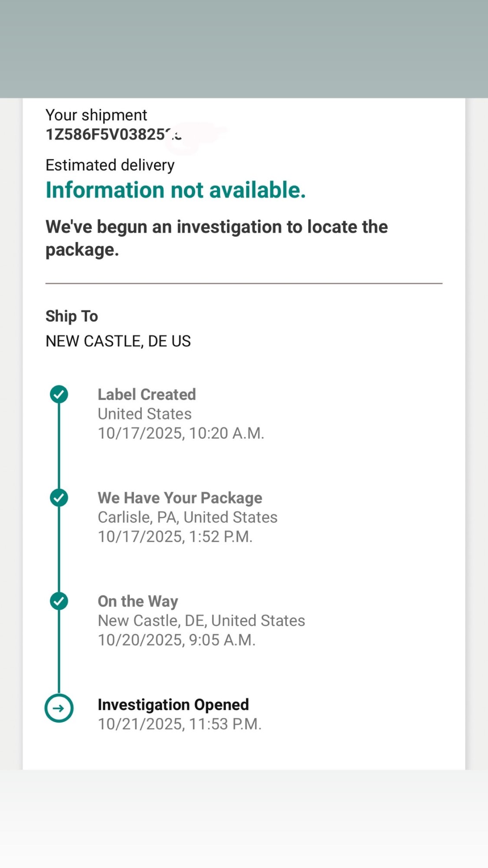The width and height of the screenshot is (488, 868).
Task: Click the Label Created checkmark icon
Action: (x=59, y=394)
